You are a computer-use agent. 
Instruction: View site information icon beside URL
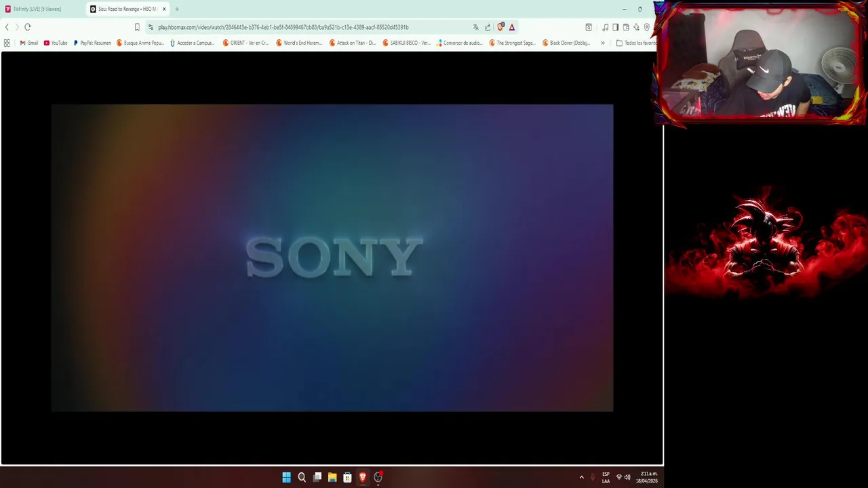[x=151, y=27]
